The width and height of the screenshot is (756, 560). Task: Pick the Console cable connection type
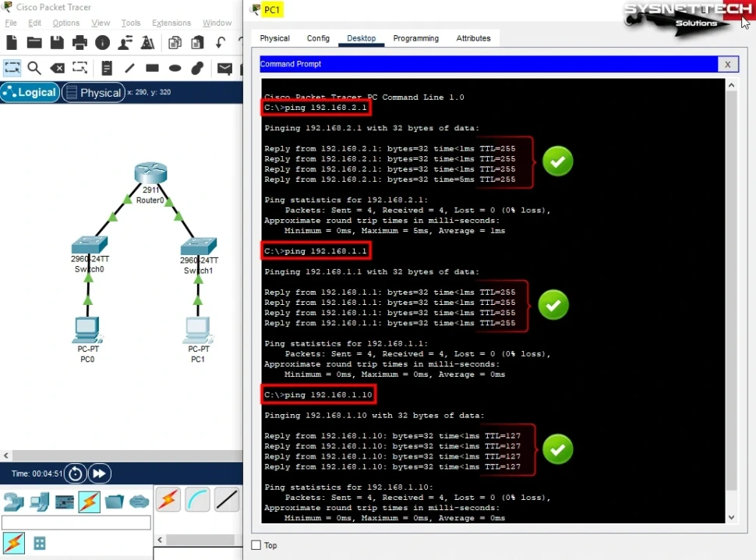pyautogui.click(x=198, y=499)
